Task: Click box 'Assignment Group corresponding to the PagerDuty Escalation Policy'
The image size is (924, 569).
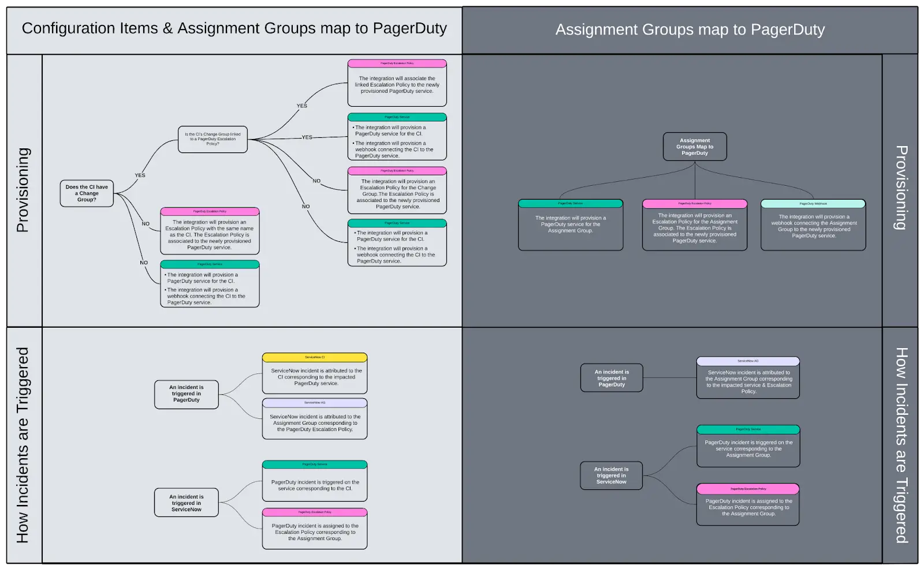Action: pos(315,419)
